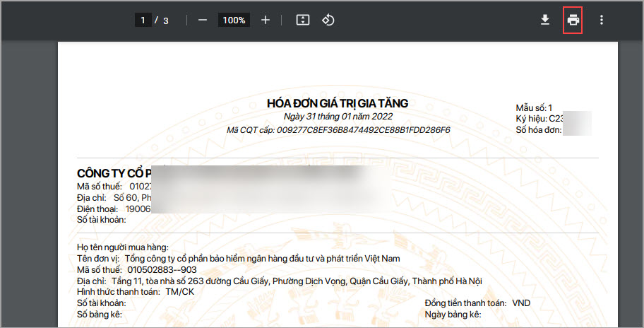Click the Đồng tiền thanh toán VND text

(x=477, y=303)
